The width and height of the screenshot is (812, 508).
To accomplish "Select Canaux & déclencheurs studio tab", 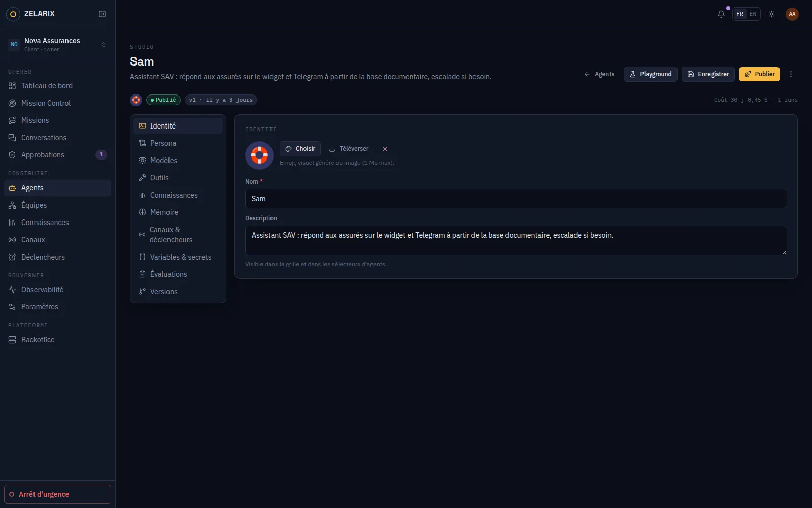I will click(x=178, y=235).
